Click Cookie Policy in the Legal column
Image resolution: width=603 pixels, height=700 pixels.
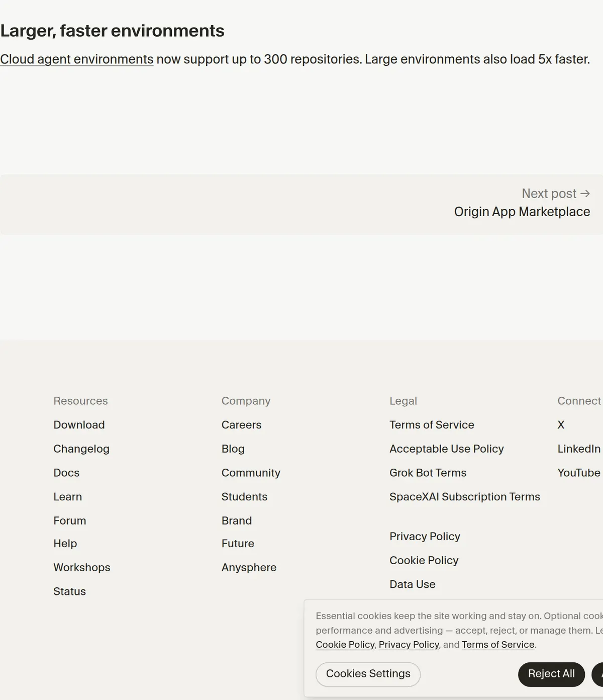pos(424,561)
